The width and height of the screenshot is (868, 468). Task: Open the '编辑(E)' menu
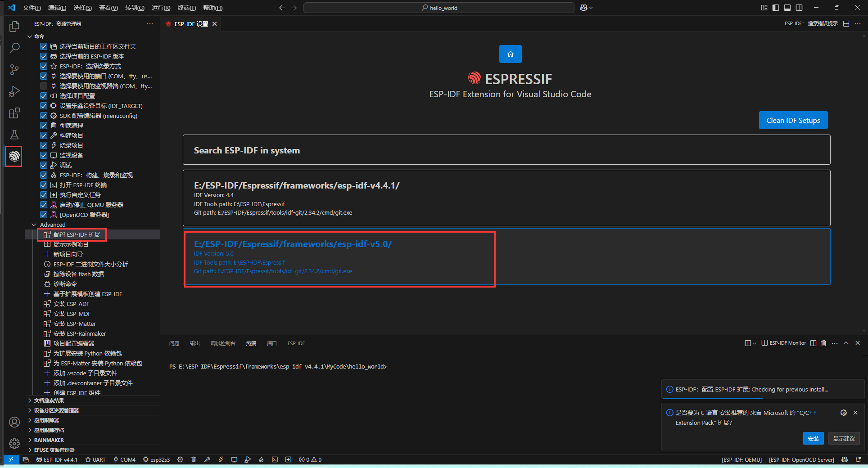pos(57,8)
